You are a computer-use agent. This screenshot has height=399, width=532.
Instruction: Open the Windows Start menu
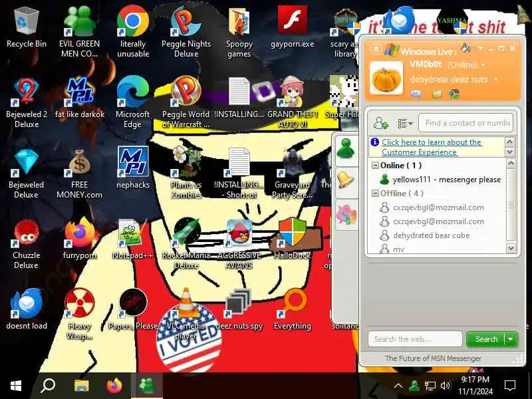16,386
